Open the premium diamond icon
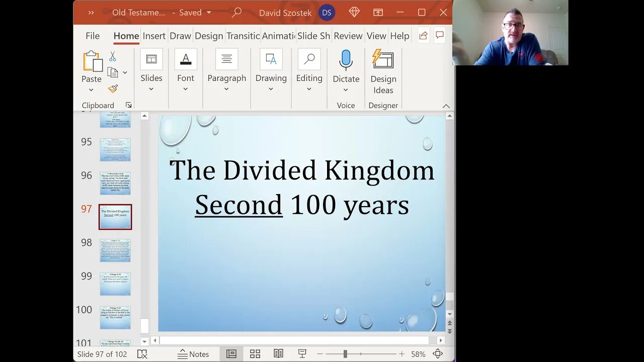 (354, 13)
